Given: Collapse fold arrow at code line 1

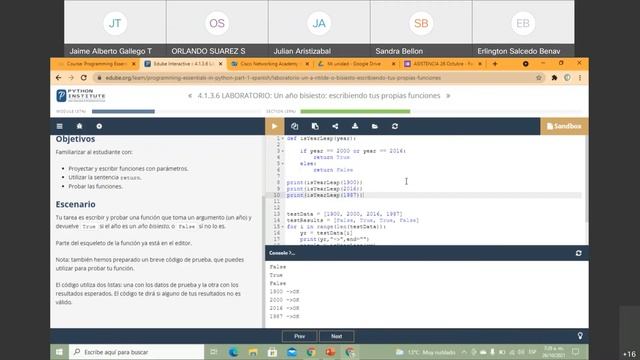Looking at the screenshot, I should pyautogui.click(x=283, y=139).
